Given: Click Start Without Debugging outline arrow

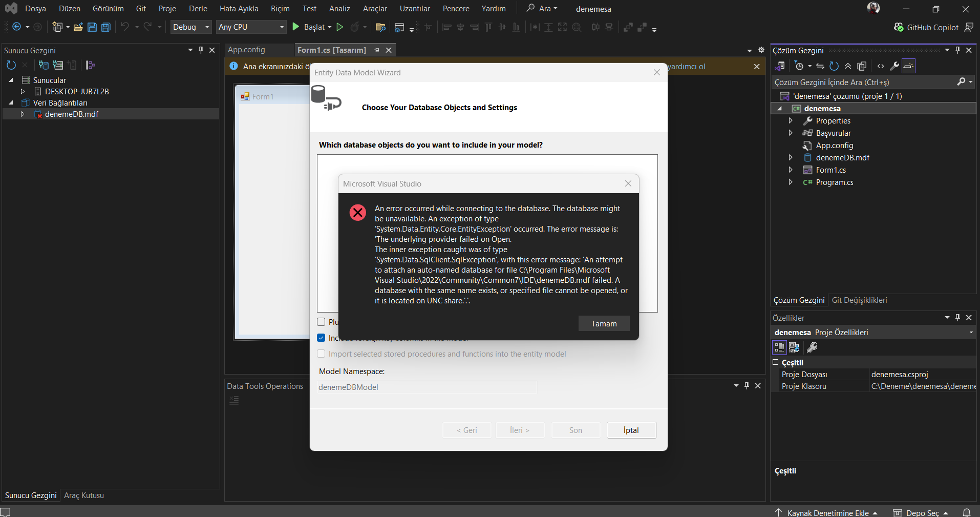Looking at the screenshot, I should coord(339,27).
